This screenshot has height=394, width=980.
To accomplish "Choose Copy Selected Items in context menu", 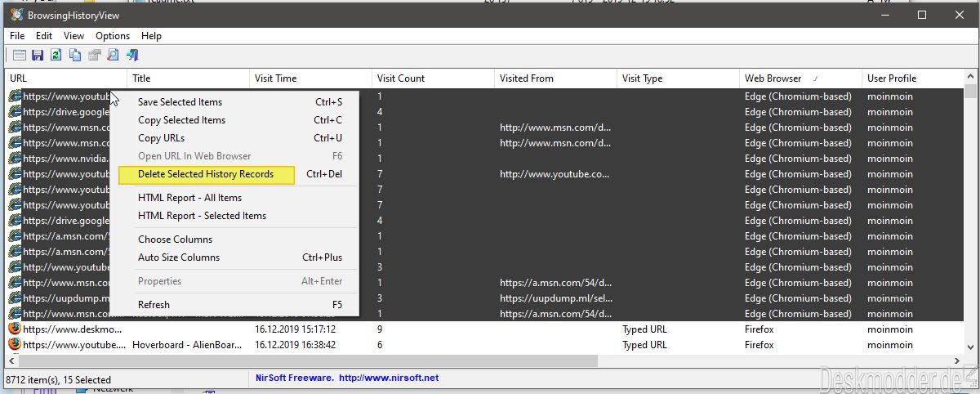I will pos(234,120).
